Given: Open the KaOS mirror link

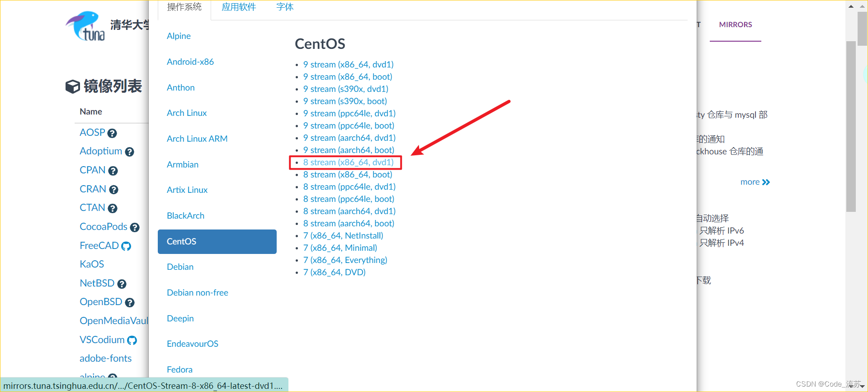Looking at the screenshot, I should [92, 264].
